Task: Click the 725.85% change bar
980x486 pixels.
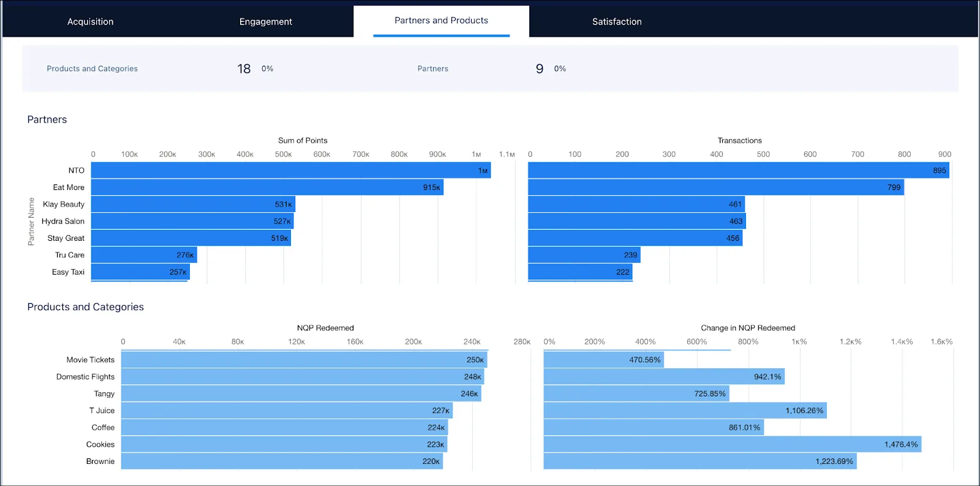Action: 636,393
